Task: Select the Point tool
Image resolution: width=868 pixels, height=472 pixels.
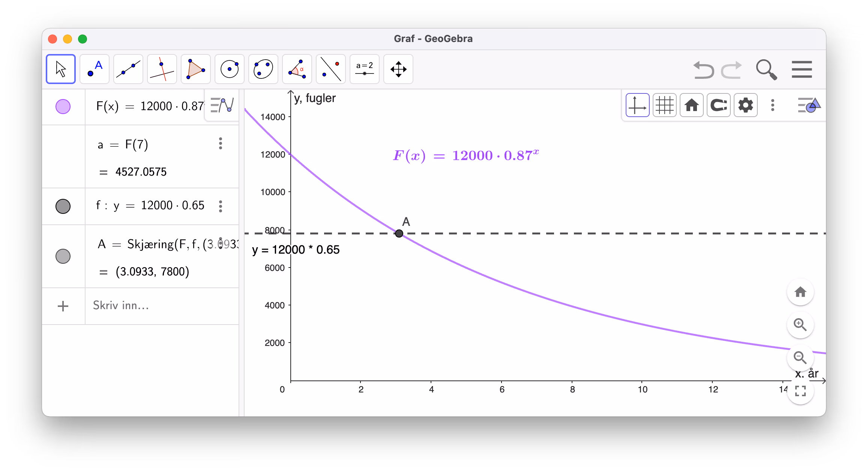Action: 95,69
